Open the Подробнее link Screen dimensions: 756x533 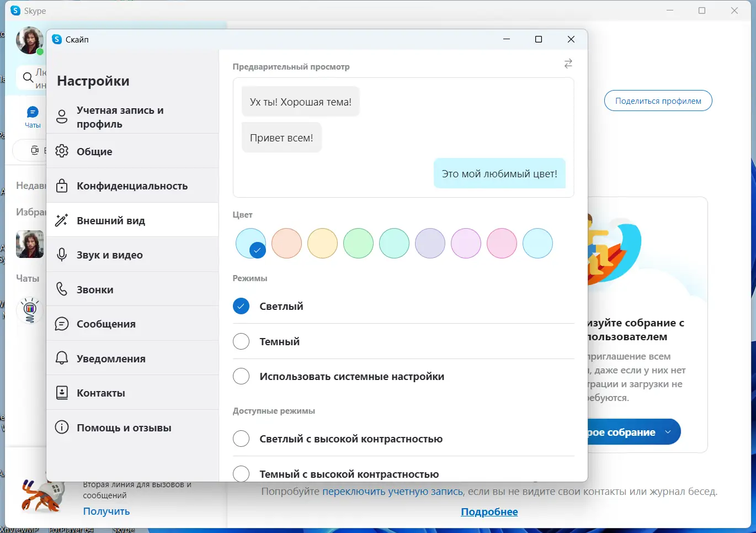(489, 511)
